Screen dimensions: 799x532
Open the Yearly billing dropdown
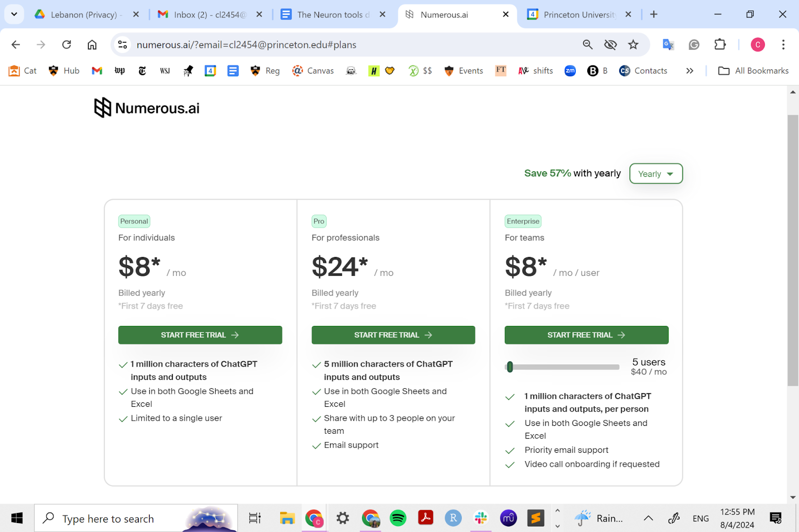click(656, 174)
